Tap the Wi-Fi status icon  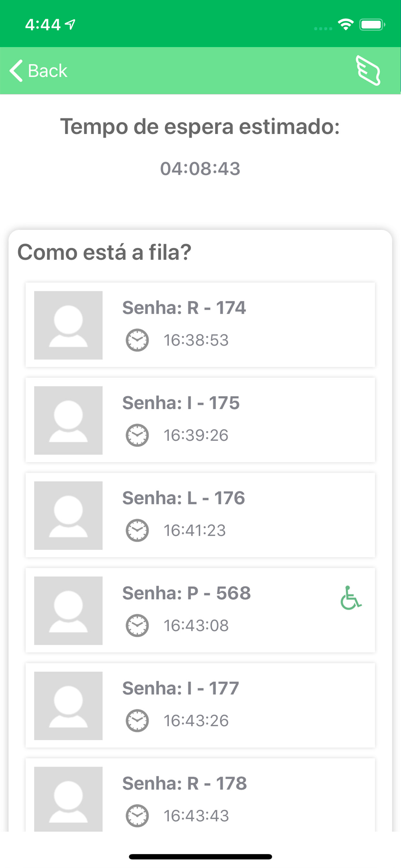(x=345, y=25)
